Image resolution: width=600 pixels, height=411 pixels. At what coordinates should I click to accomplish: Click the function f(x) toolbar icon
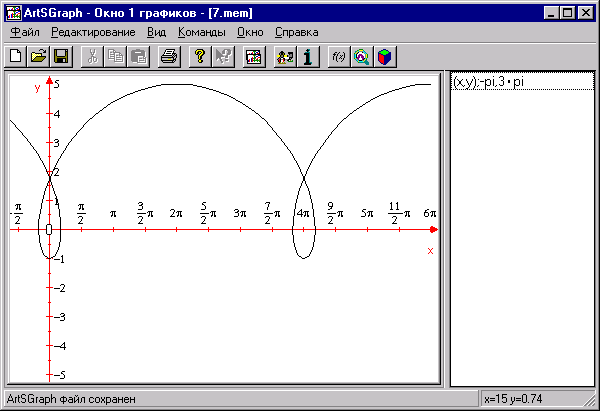pyautogui.click(x=338, y=57)
